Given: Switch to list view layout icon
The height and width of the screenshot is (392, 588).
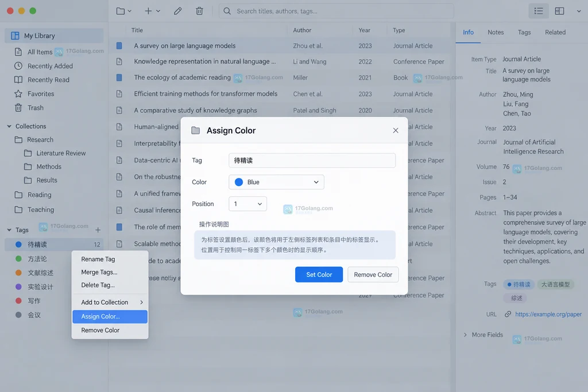Looking at the screenshot, I should (539, 11).
